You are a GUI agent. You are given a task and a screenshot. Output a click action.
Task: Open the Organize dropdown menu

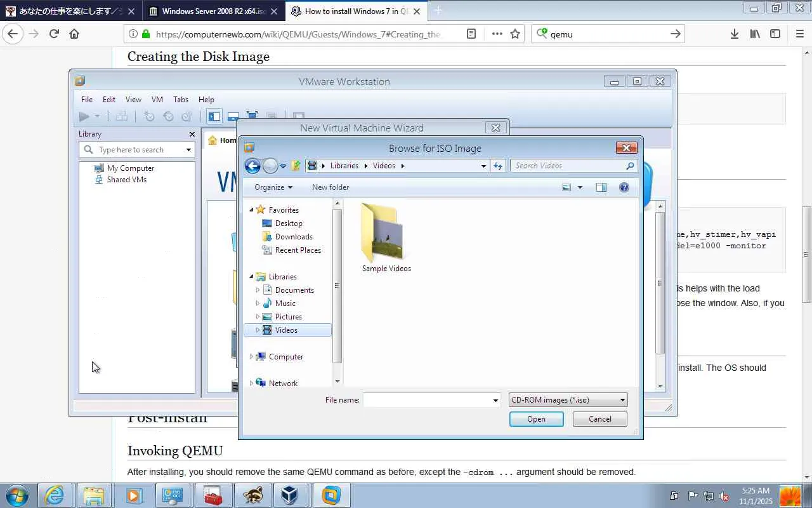[273, 187]
